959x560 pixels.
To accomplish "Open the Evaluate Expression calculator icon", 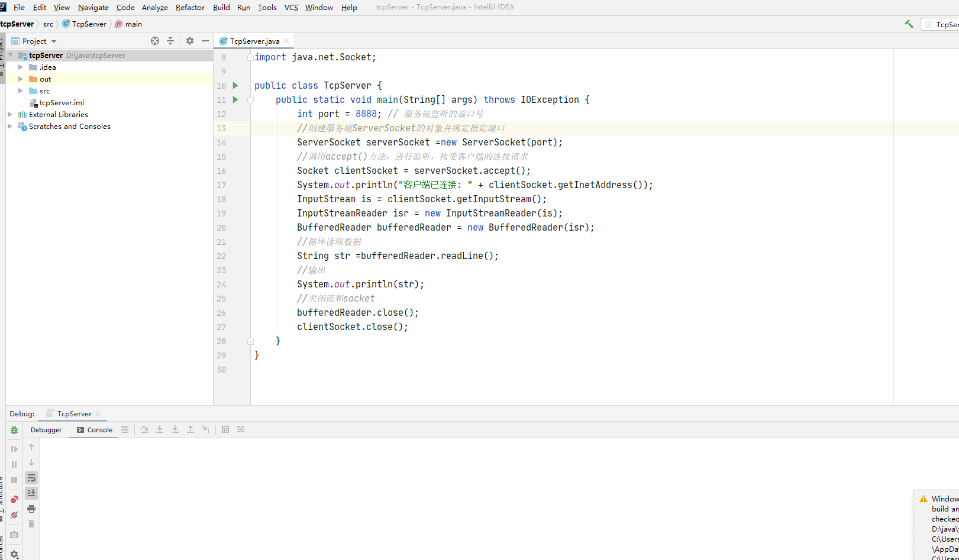I will [x=225, y=429].
